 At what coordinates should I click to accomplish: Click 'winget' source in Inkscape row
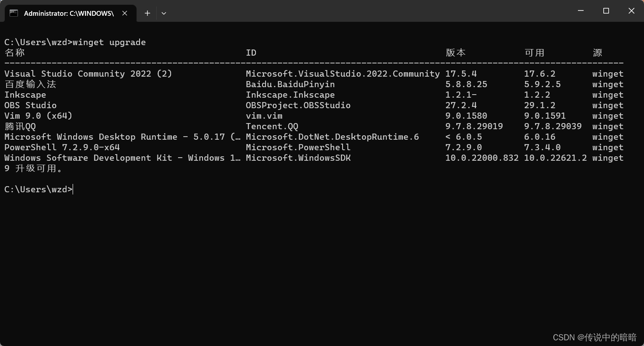coord(608,95)
